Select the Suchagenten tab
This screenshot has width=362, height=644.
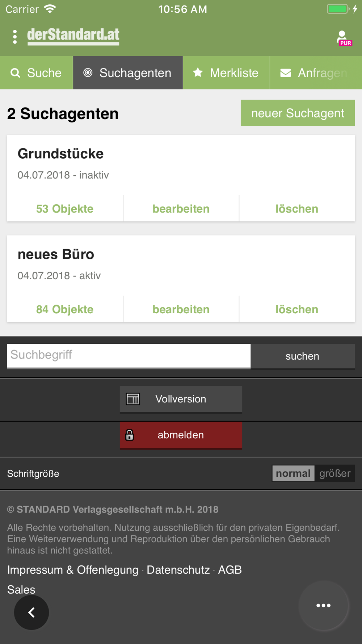tap(128, 73)
